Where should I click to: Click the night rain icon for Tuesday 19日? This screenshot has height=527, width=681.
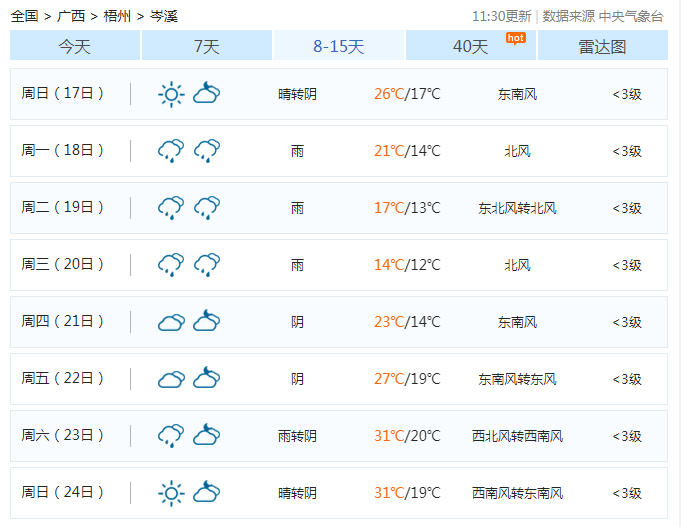[207, 208]
